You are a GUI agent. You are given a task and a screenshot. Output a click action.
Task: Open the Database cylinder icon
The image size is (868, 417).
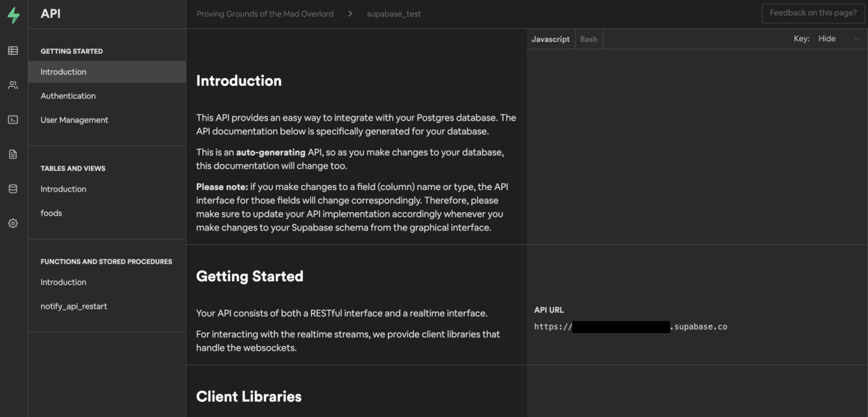(x=13, y=189)
